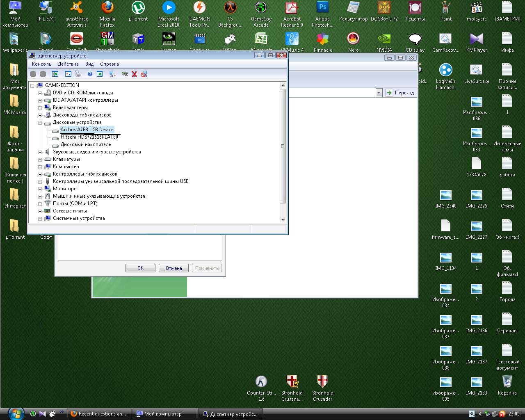Select Hitachi HDS721616PLAT80 disk item

pos(89,137)
